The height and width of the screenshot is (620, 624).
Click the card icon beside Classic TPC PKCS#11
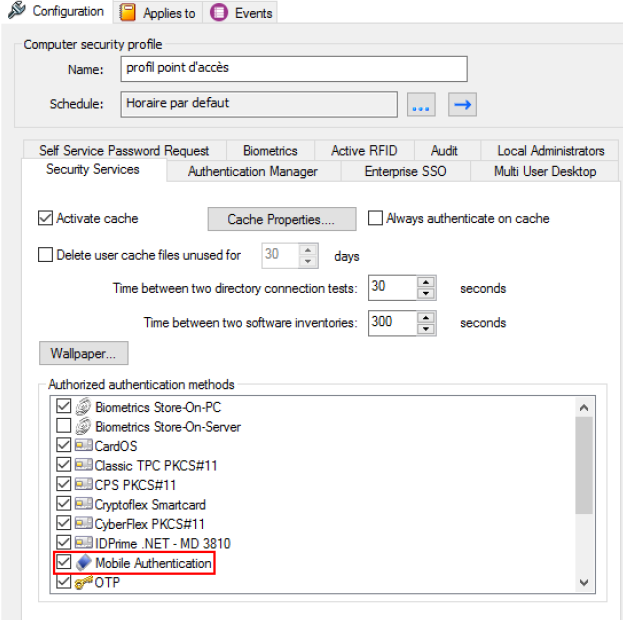pyautogui.click(x=84, y=464)
